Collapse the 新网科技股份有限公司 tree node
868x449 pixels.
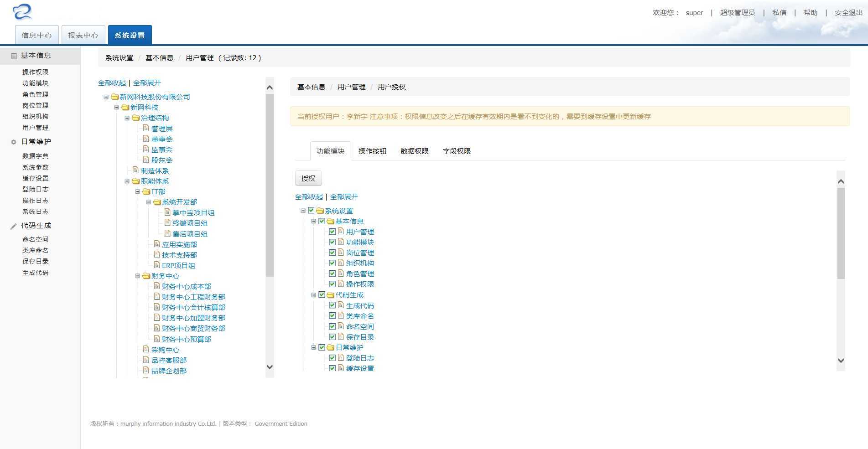(x=106, y=97)
